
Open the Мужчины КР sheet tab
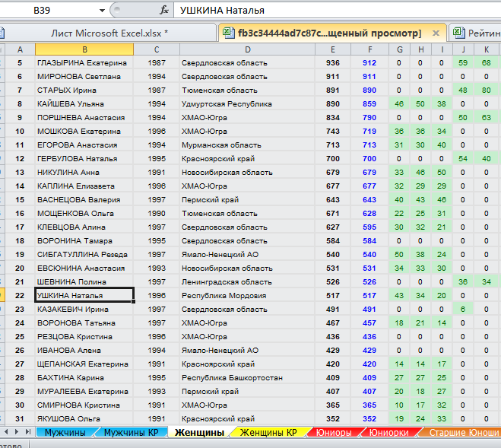pos(131,432)
